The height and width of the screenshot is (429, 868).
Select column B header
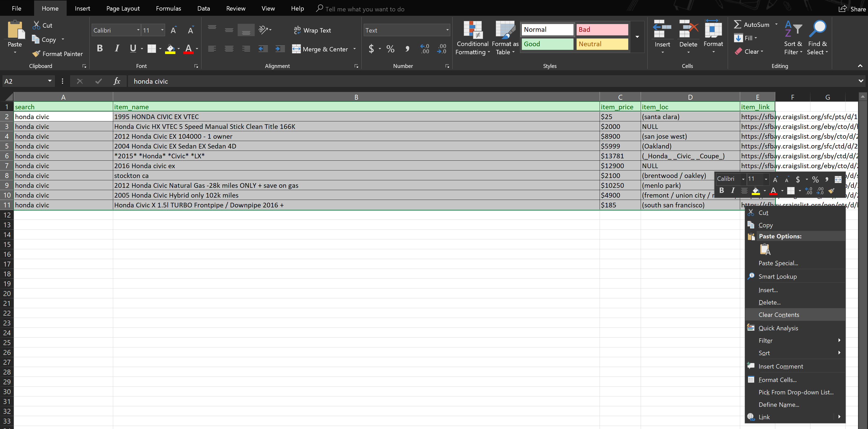tap(356, 97)
